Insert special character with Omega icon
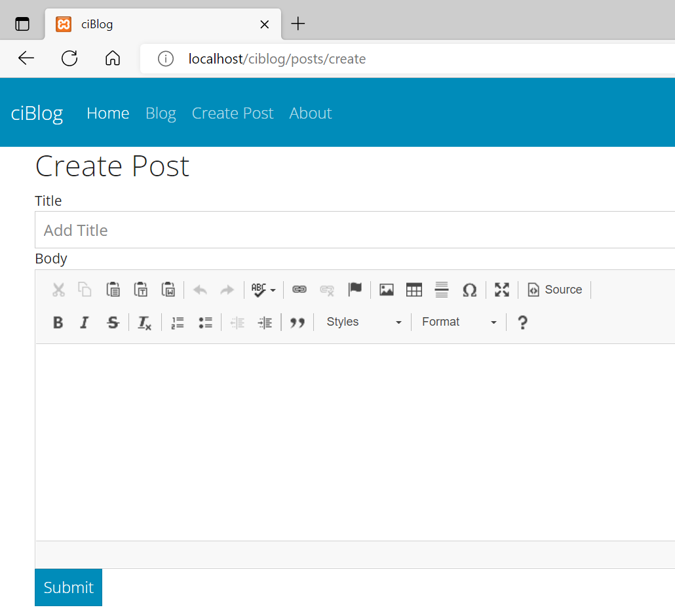This screenshot has height=616, width=675. click(470, 290)
